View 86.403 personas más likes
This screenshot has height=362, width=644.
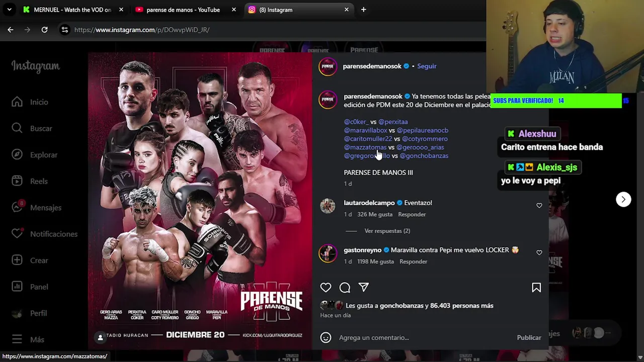462,306
